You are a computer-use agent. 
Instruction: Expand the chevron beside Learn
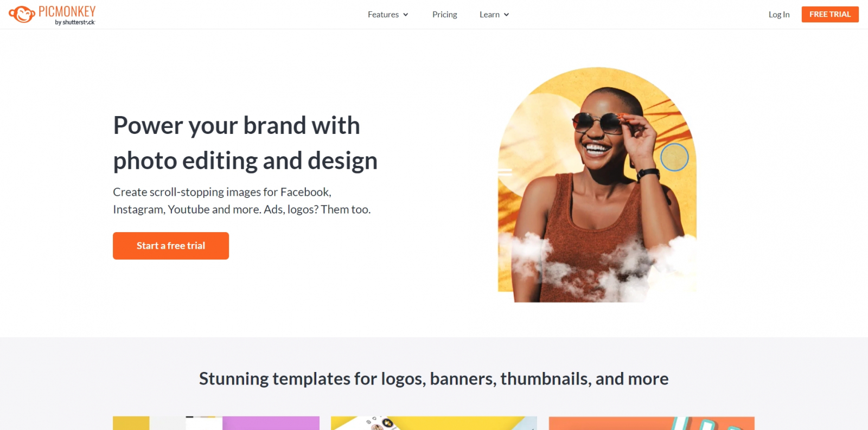(x=506, y=15)
